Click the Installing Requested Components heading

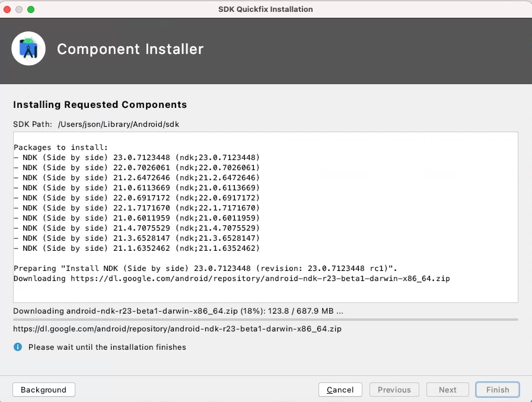pos(100,104)
